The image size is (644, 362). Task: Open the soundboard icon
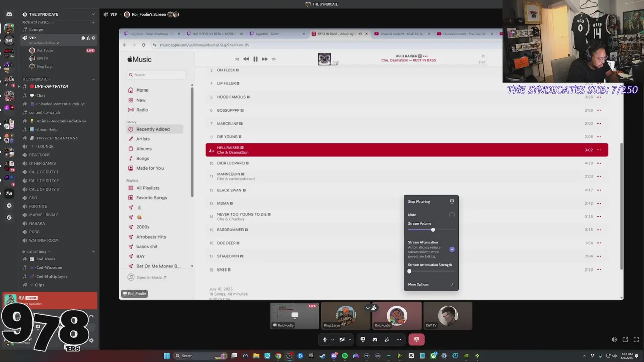pyautogui.click(x=387, y=339)
